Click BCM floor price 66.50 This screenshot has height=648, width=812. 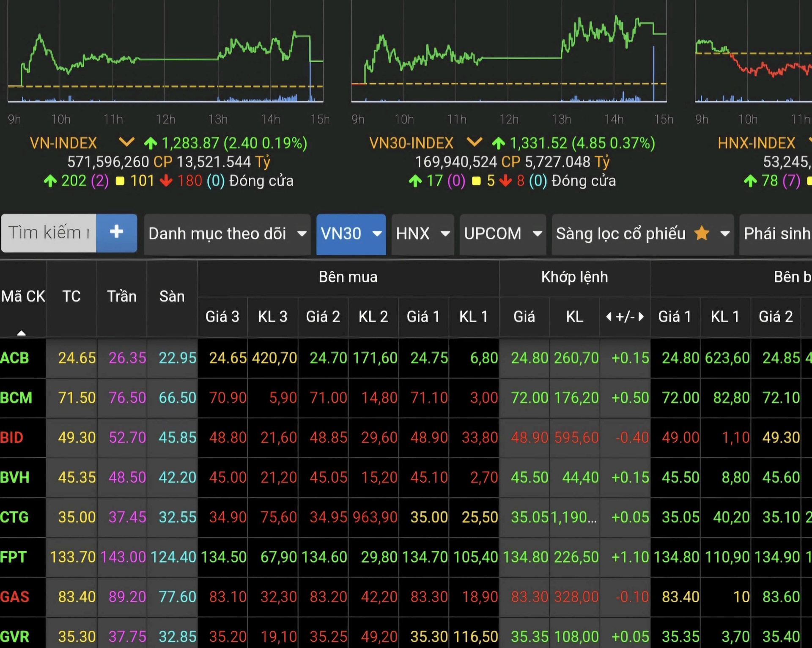click(178, 398)
